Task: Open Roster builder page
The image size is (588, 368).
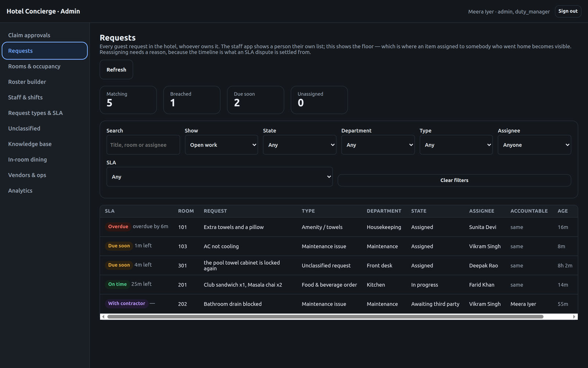Action: tap(44, 82)
